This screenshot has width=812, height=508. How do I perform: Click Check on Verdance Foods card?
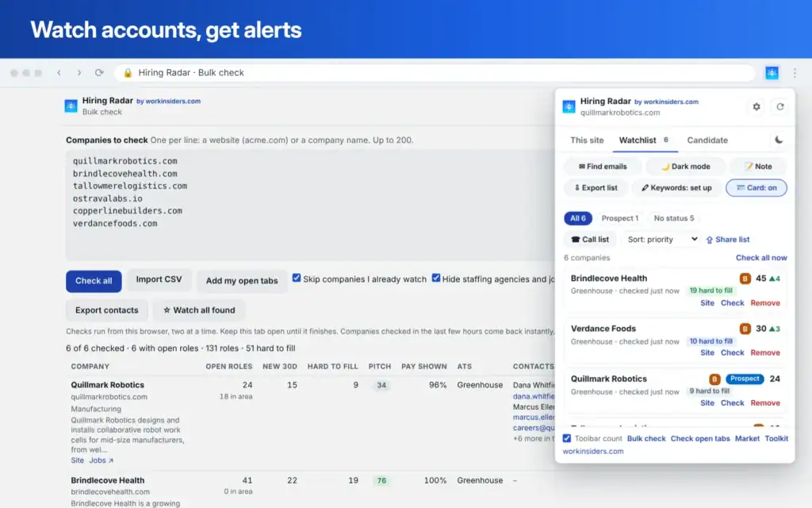click(732, 352)
